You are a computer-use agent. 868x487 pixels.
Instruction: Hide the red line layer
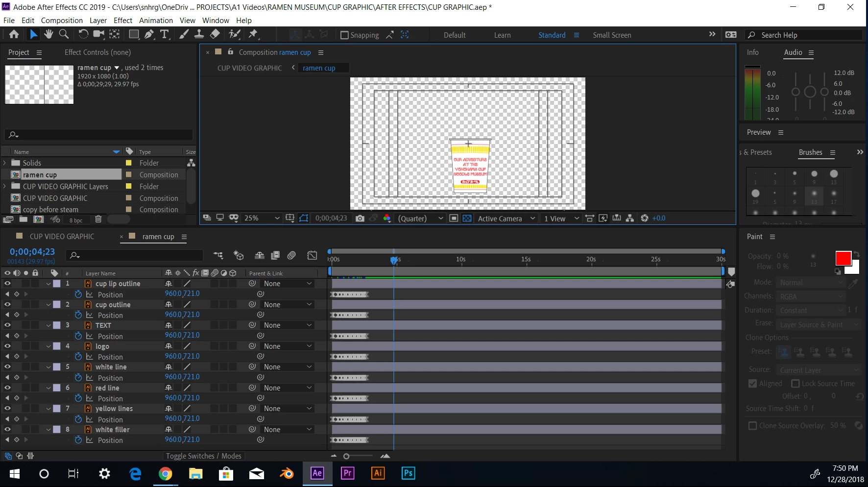tap(7, 388)
